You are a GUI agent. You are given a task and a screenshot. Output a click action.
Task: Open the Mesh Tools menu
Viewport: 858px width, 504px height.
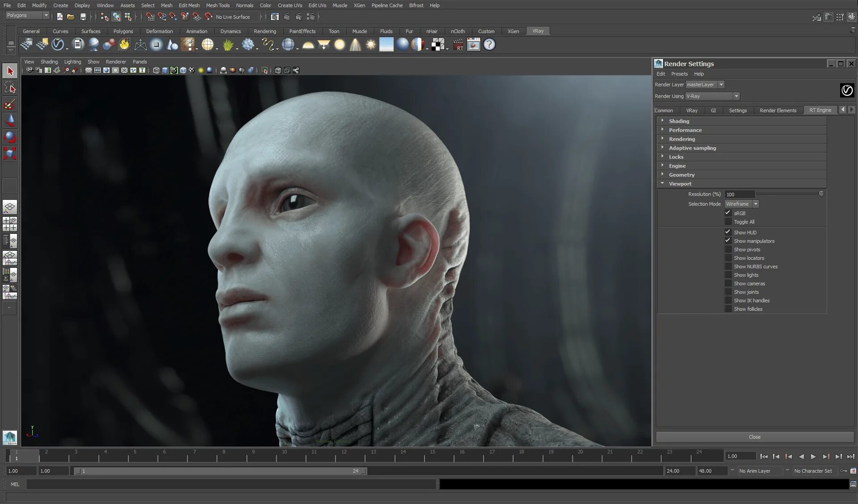[x=217, y=5]
